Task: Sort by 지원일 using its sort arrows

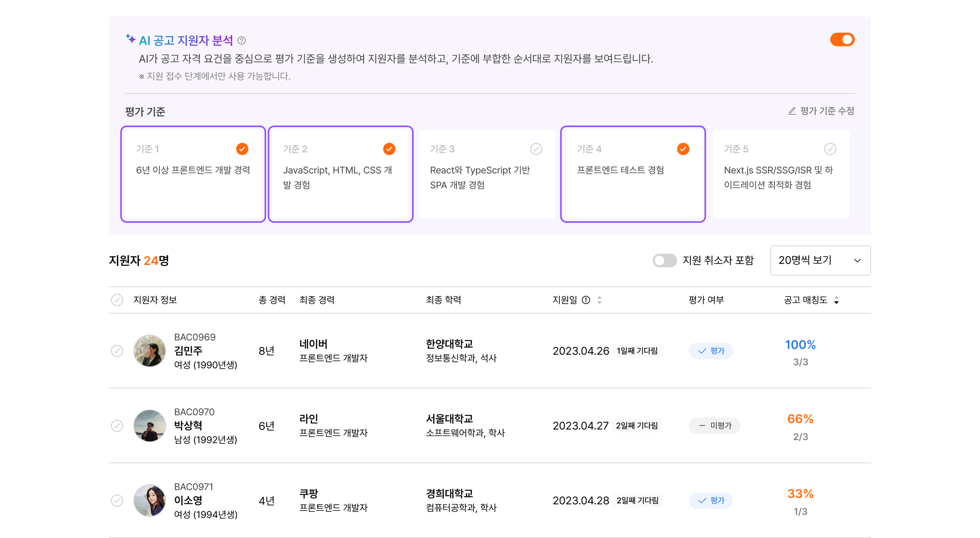Action: coord(600,300)
